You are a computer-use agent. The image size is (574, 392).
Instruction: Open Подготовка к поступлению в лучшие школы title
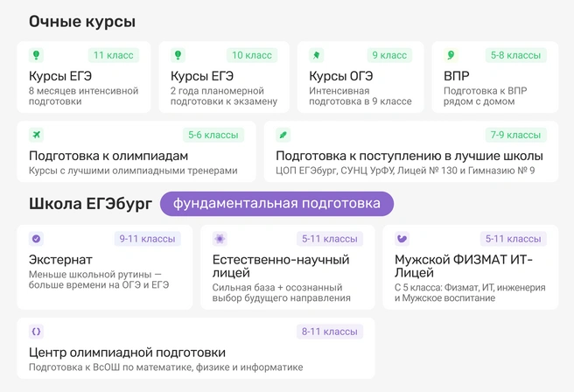click(x=409, y=156)
